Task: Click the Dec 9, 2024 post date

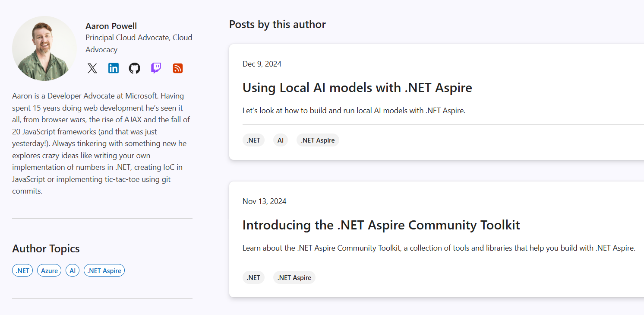Action: tap(262, 64)
